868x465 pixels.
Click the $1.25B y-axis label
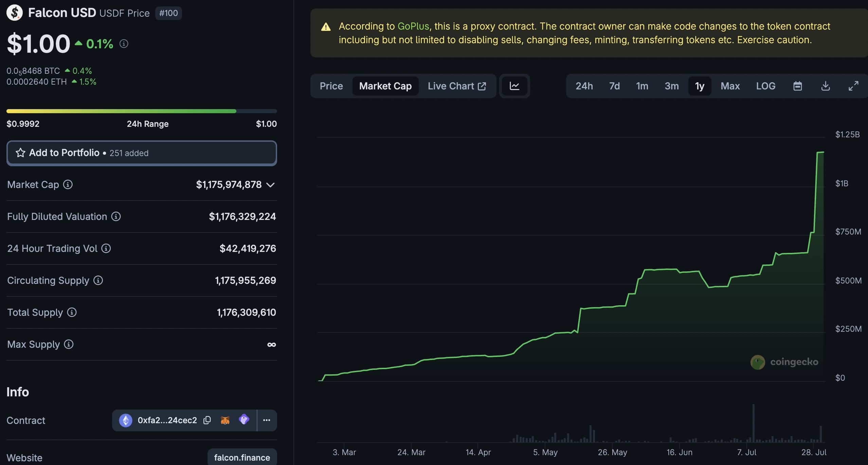point(848,135)
